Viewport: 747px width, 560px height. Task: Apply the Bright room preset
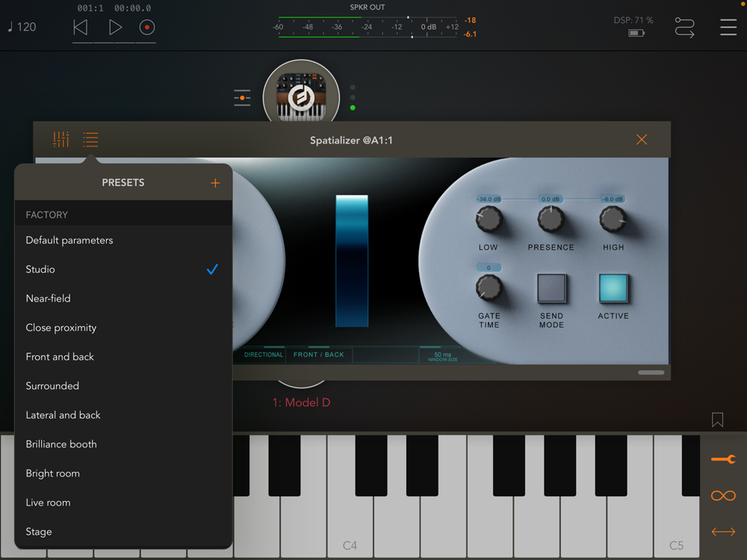coord(123,473)
